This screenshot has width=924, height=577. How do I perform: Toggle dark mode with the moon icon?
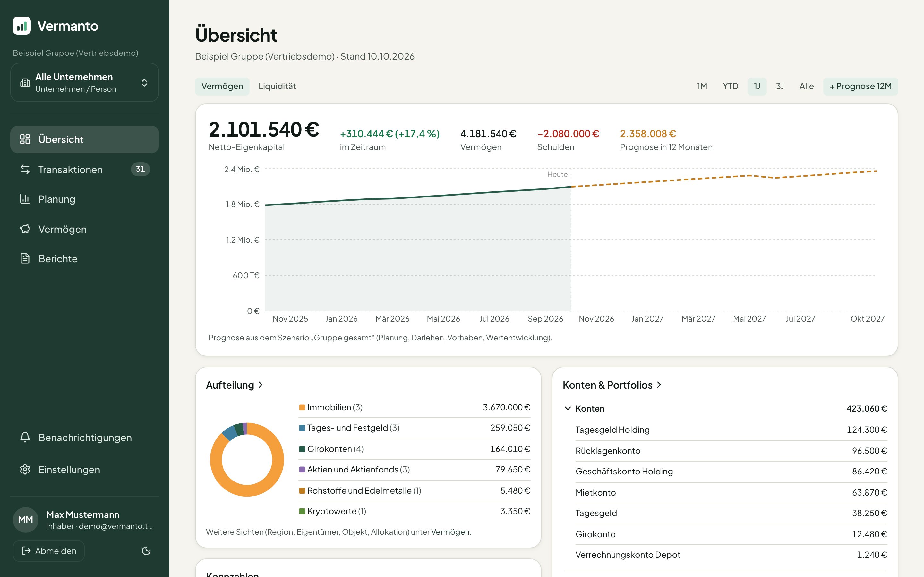point(146,551)
